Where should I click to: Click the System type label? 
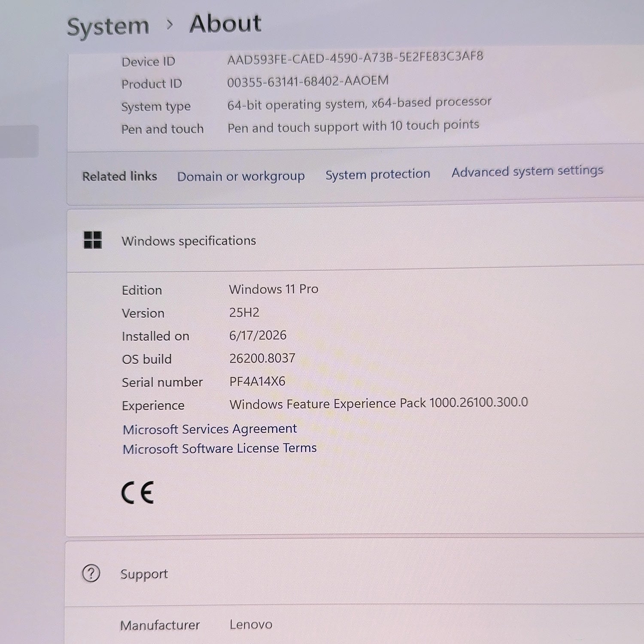point(156,107)
